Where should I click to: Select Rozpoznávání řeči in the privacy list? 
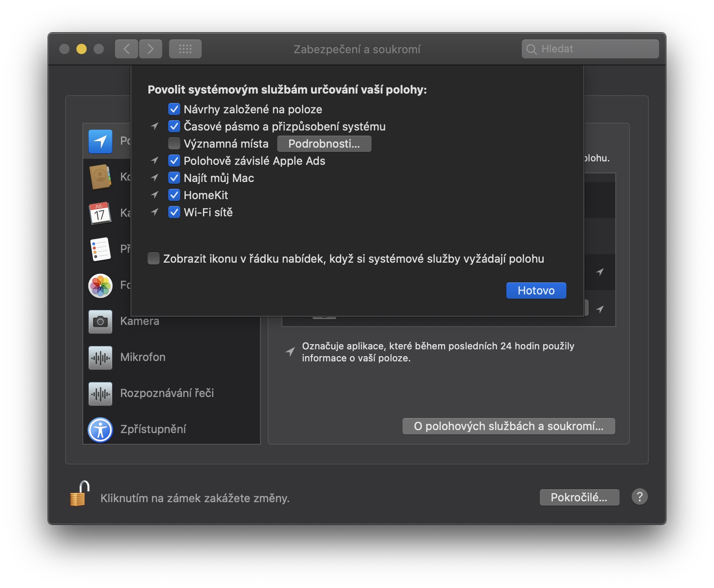click(172, 394)
